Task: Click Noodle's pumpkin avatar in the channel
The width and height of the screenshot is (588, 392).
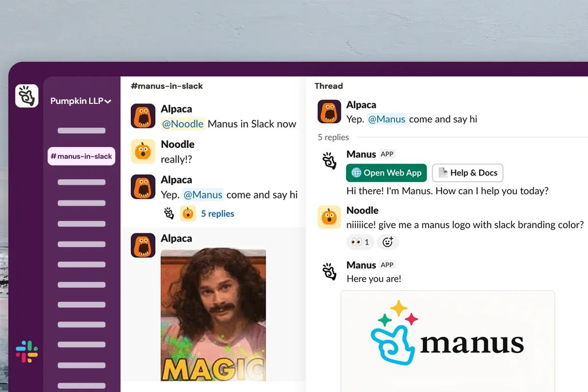Action: pos(143,151)
